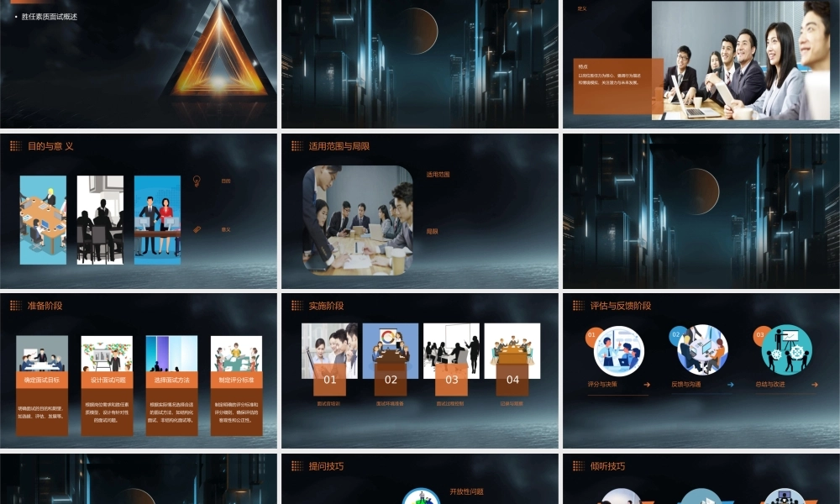This screenshot has height=504, width=840.
Task: Select the image above 设计面试问题
Action: coord(108,354)
